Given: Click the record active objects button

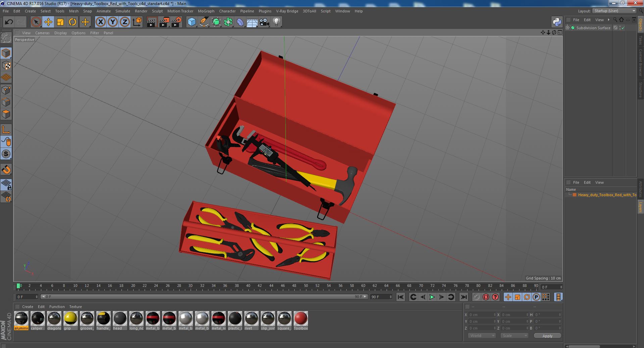Looking at the screenshot, I should point(476,297).
